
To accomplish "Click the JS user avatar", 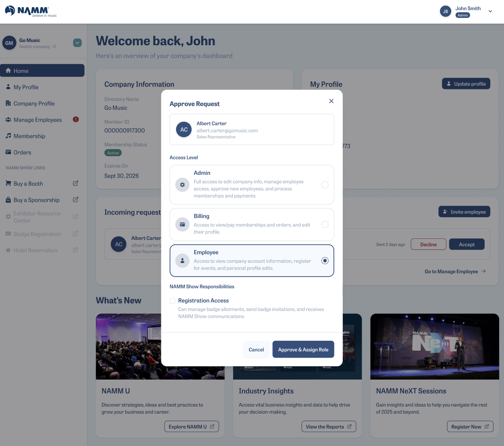I will (x=445, y=11).
